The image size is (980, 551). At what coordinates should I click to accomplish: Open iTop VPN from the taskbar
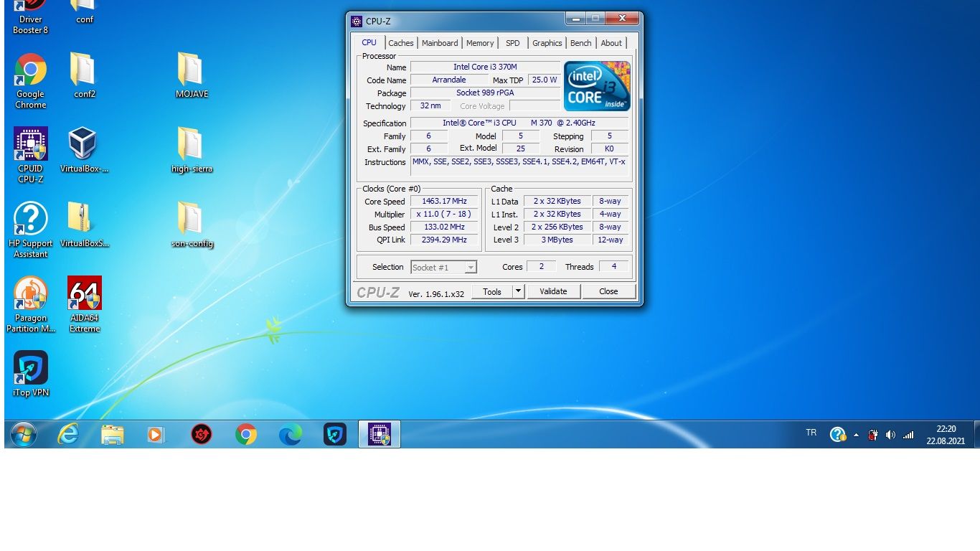(x=335, y=434)
